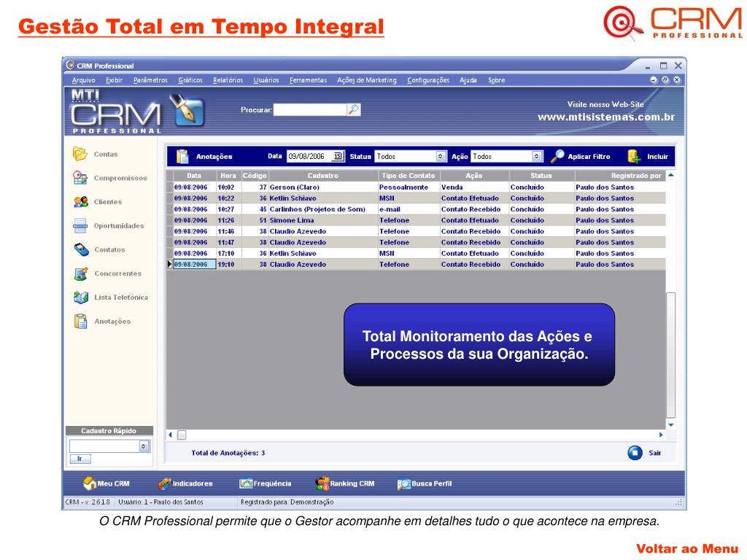
Task: Click the Anotações clipboard icon in filter bar
Action: point(182,156)
